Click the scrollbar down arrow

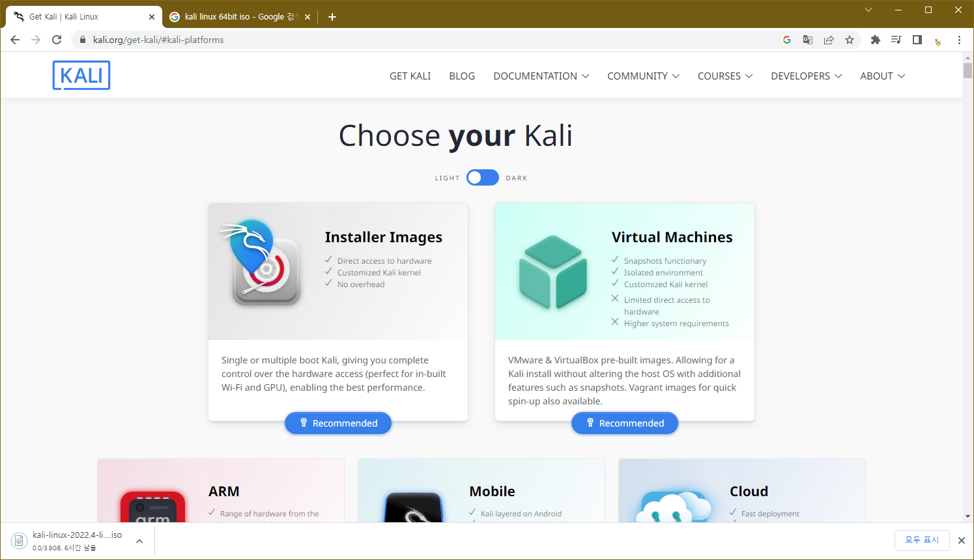967,516
